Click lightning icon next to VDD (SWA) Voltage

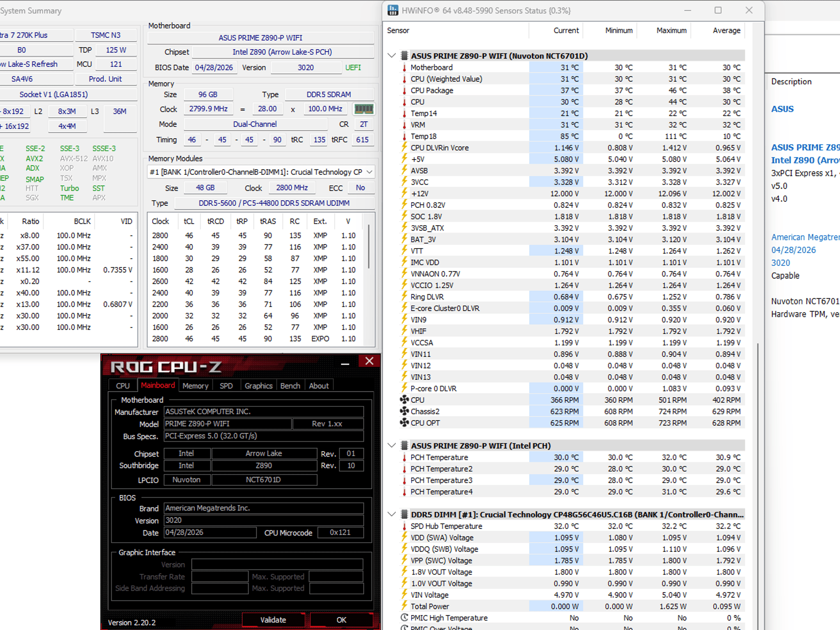pos(404,537)
